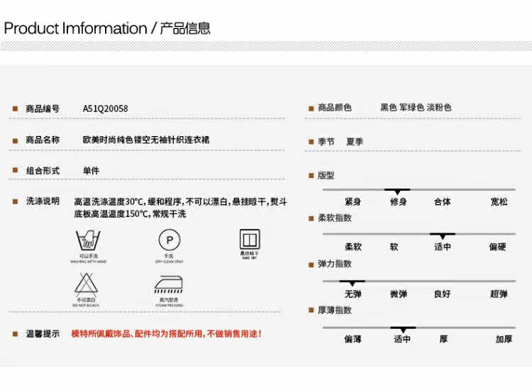Click the do not bleach triangle icon
Viewport: 532px width, 392px height.
tap(86, 284)
